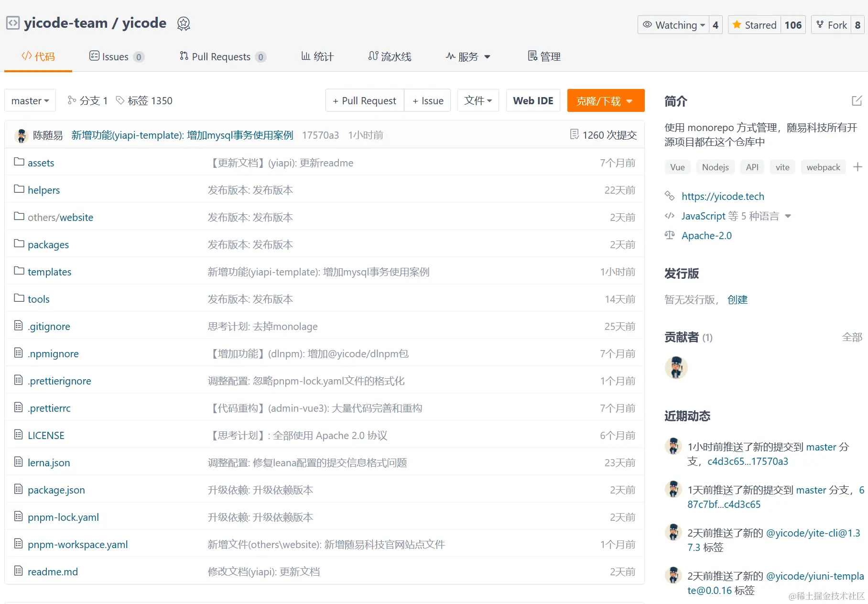Click the pnpm-lock.yaml file icon
Screen dimensions: 868x604
click(x=19, y=516)
